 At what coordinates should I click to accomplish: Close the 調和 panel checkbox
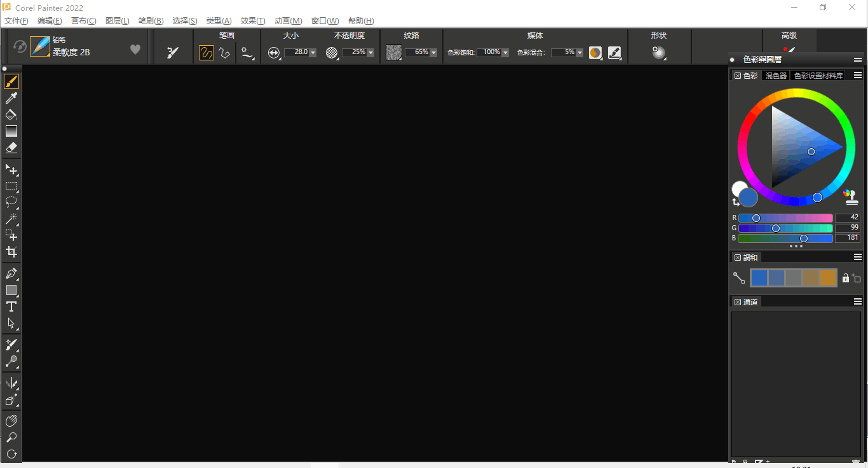click(x=738, y=258)
